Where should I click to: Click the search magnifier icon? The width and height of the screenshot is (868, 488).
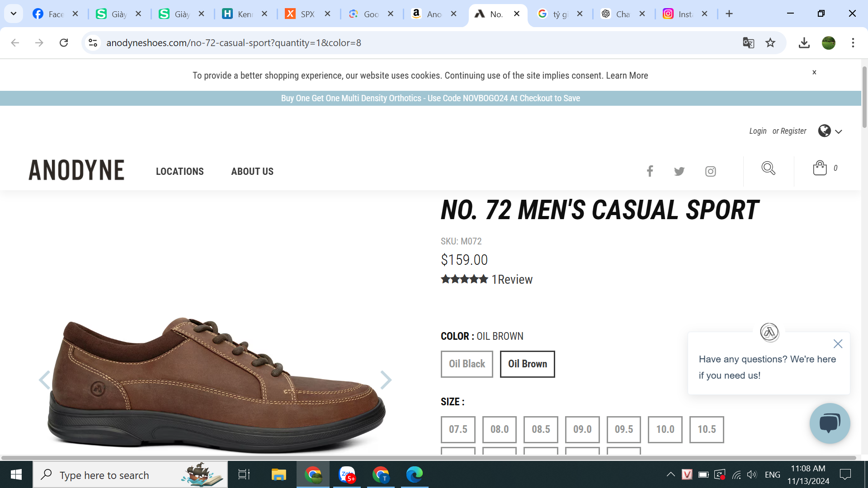tap(768, 168)
